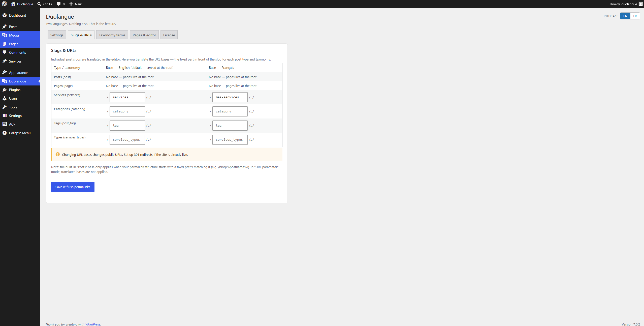Click 'Posts (post)' row label
Image resolution: width=644 pixels, height=326 pixels.
tap(62, 77)
